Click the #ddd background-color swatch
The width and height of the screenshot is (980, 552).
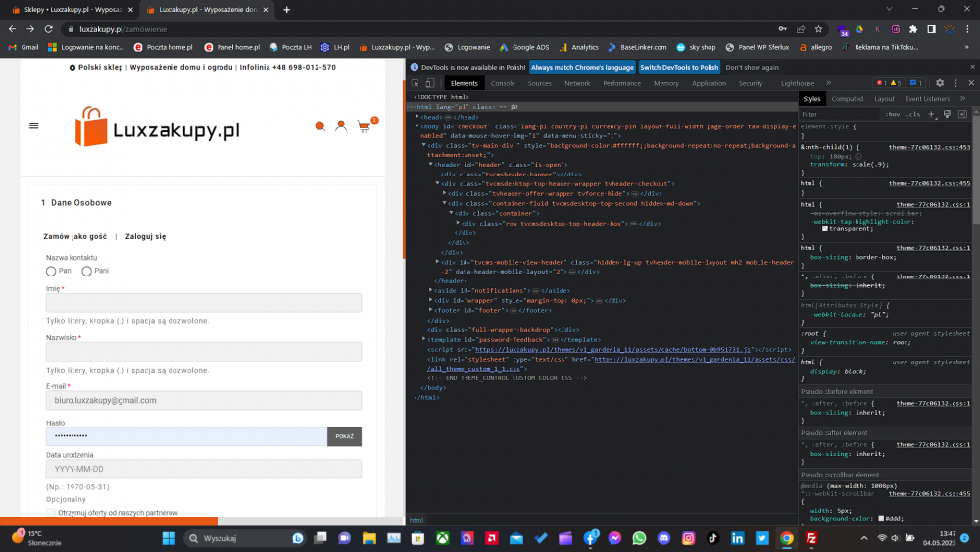click(881, 518)
